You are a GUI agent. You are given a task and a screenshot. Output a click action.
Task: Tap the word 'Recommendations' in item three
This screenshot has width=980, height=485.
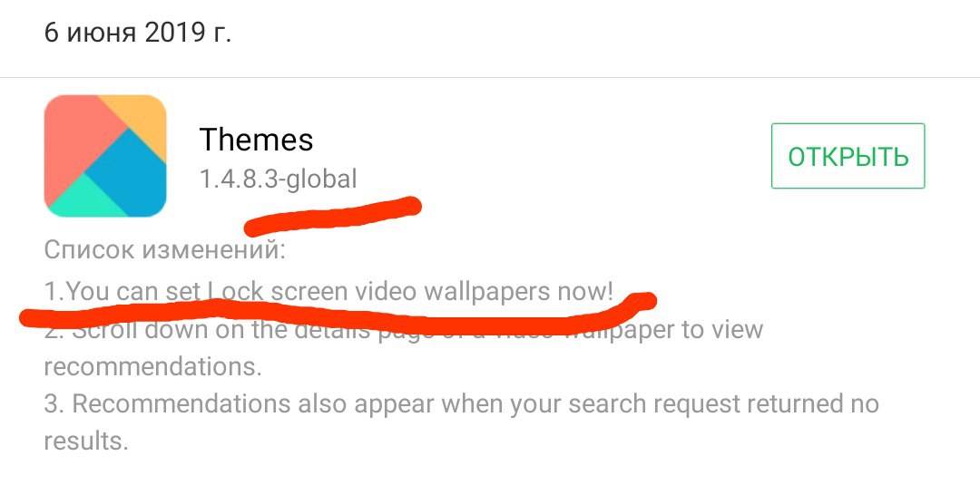click(x=181, y=403)
